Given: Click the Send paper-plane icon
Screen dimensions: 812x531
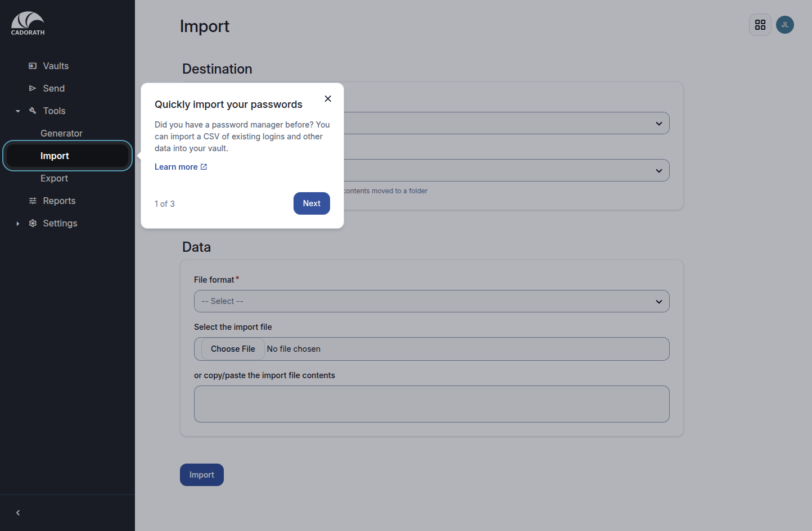Looking at the screenshot, I should pos(33,88).
